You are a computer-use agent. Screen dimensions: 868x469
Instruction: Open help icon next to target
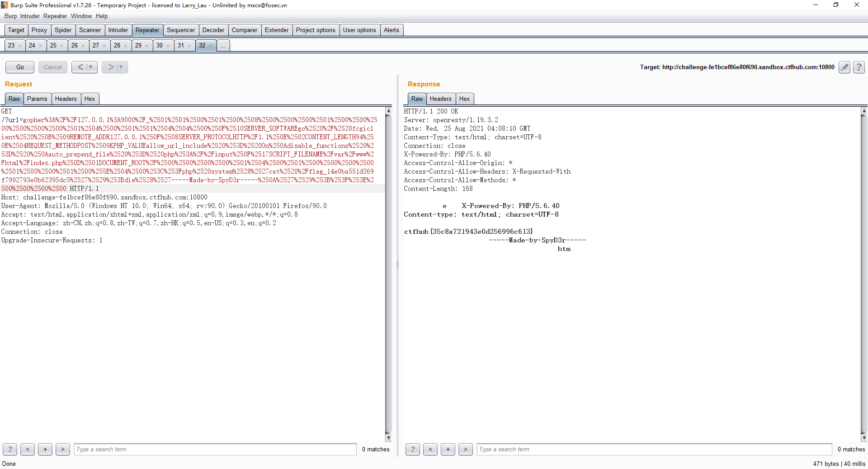(x=859, y=67)
